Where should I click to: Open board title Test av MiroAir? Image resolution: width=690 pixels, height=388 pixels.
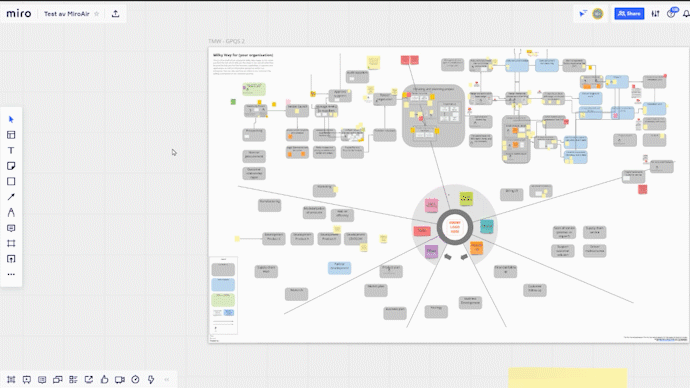click(66, 14)
